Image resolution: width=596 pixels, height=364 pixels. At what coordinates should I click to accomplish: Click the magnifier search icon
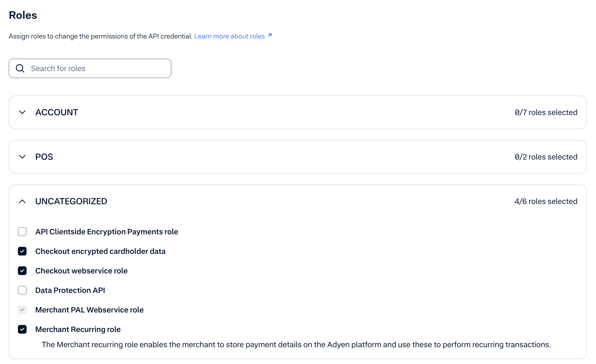coord(20,68)
